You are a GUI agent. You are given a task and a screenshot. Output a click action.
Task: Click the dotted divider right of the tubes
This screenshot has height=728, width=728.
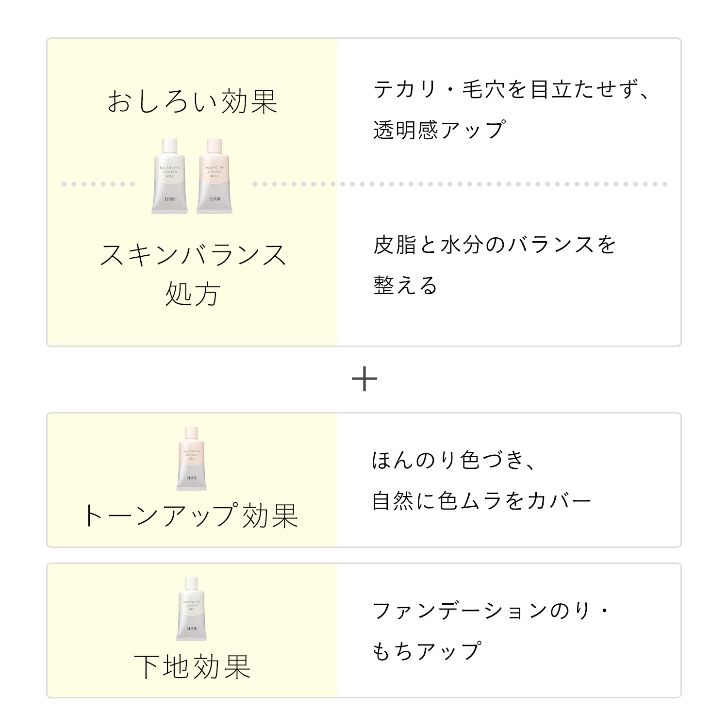[x=459, y=184]
